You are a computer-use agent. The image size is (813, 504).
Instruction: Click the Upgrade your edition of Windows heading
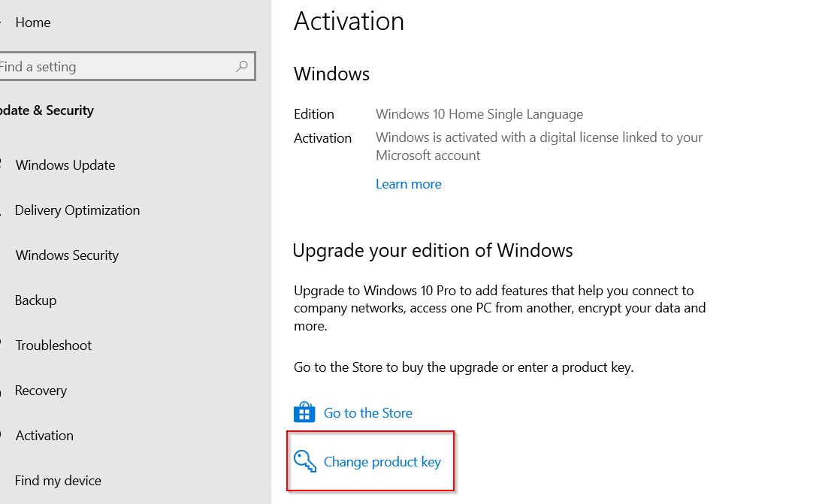(x=433, y=250)
